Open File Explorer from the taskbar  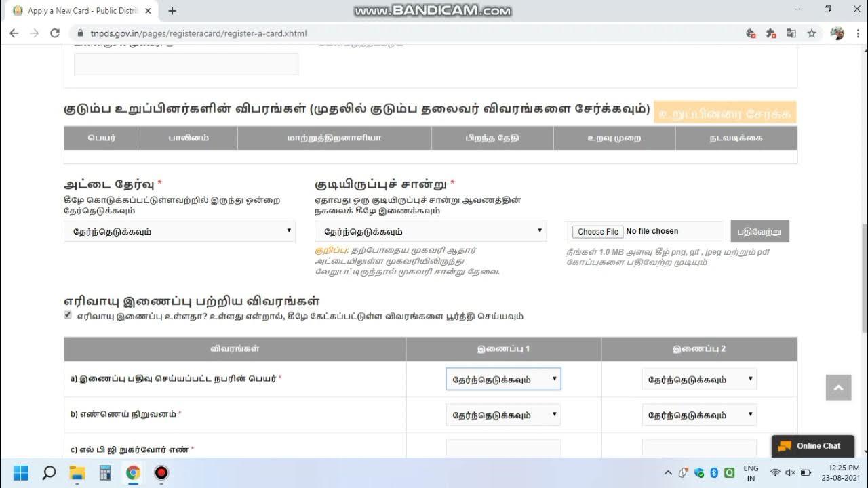[x=77, y=472]
